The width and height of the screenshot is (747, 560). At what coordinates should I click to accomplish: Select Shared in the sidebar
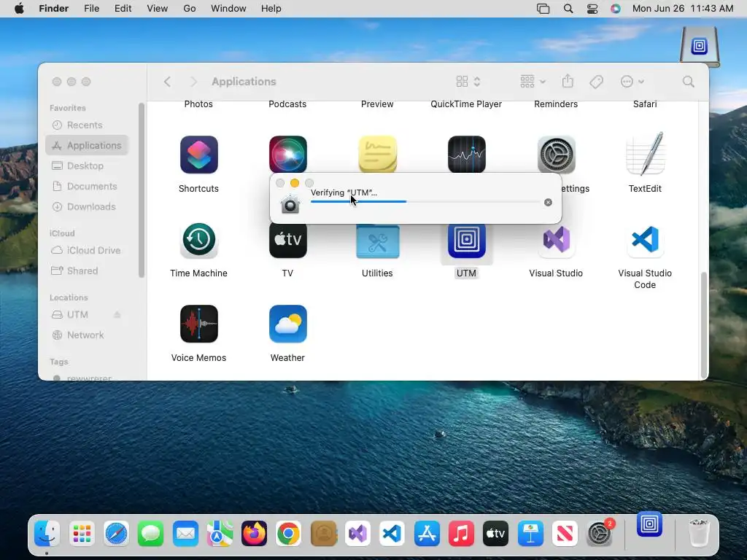[88, 271]
